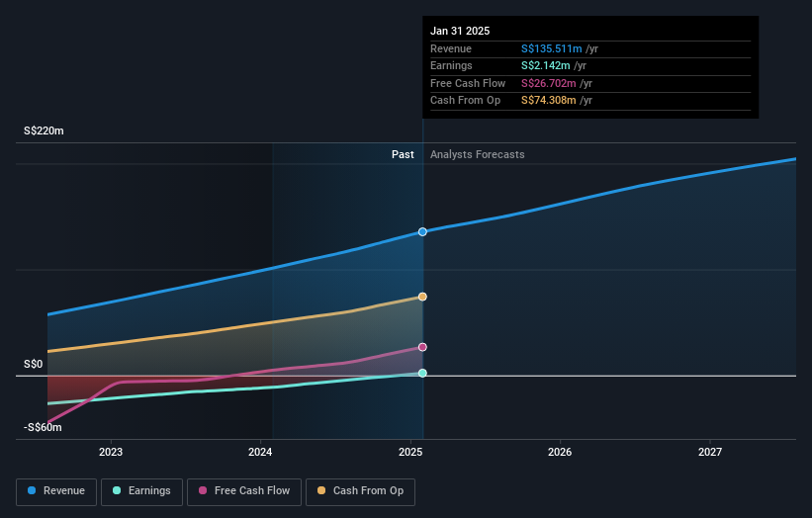
Task: Click the S$135.511m revenue value
Action: [552, 48]
